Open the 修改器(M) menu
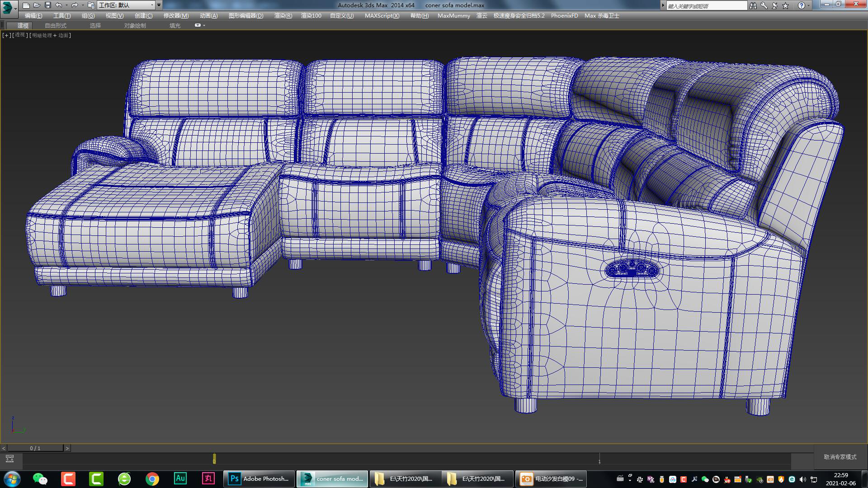This screenshot has width=868, height=488. (x=175, y=15)
